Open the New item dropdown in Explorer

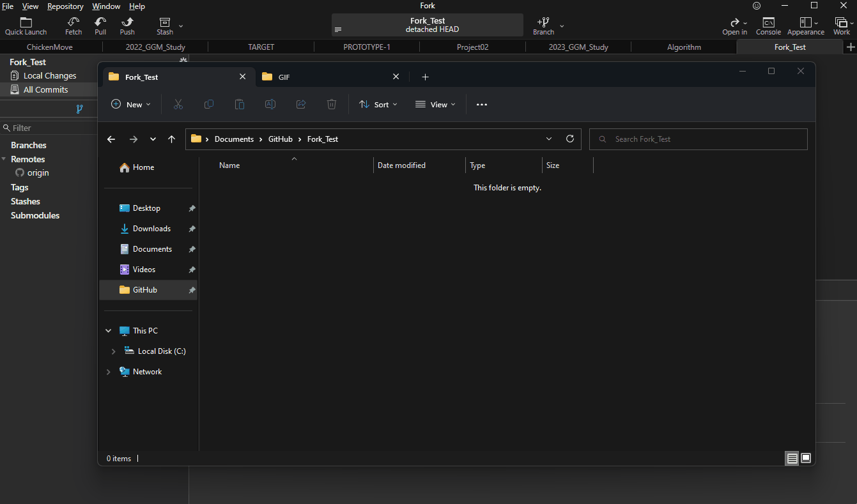(x=131, y=104)
